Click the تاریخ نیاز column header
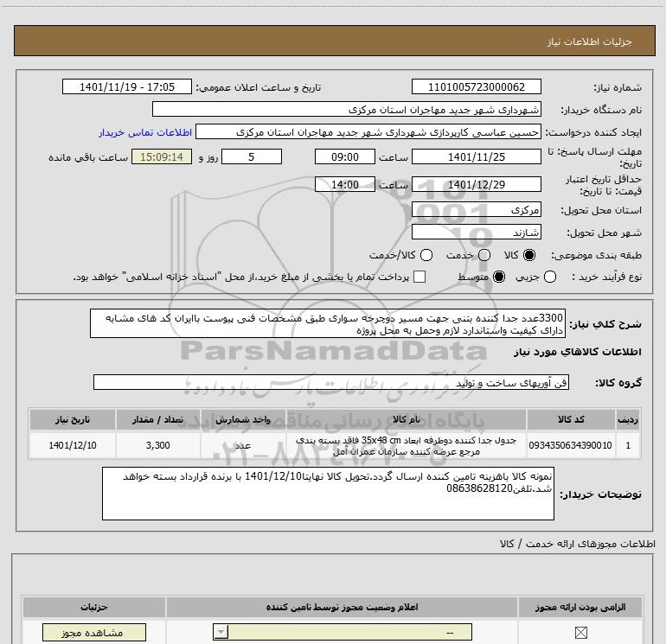Viewport: 666px width, 644px height. pyautogui.click(x=72, y=419)
